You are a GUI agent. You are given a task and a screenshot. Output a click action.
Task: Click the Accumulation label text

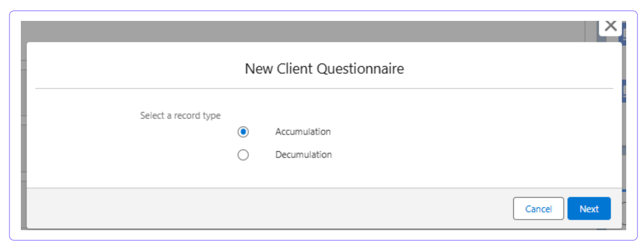(303, 132)
